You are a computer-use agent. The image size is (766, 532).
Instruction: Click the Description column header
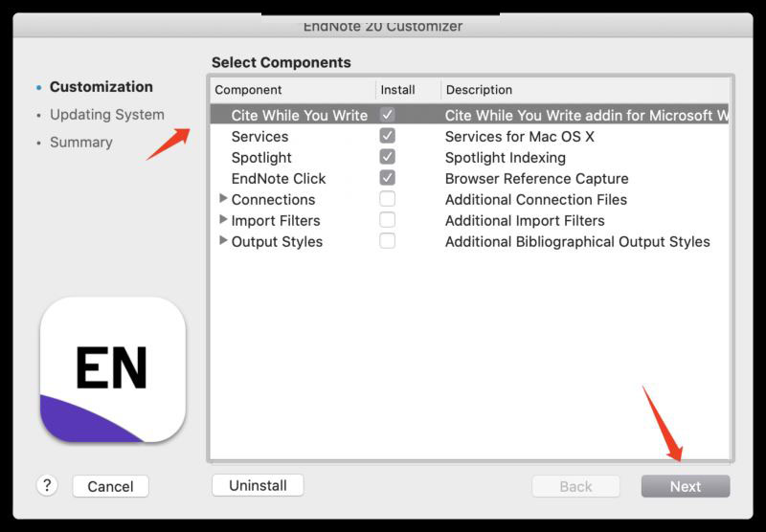585,90
